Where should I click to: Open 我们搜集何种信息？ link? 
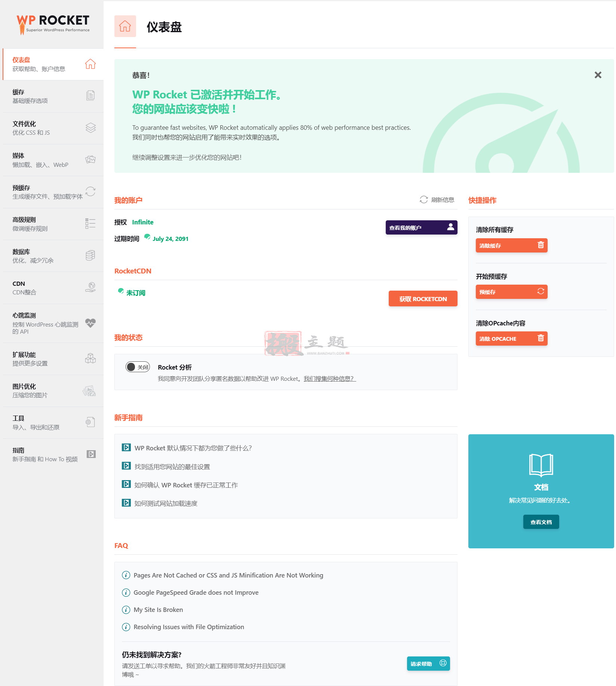click(x=330, y=379)
